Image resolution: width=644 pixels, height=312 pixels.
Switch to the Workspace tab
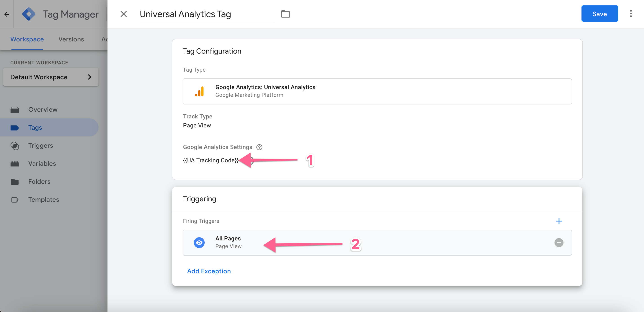pyautogui.click(x=27, y=39)
